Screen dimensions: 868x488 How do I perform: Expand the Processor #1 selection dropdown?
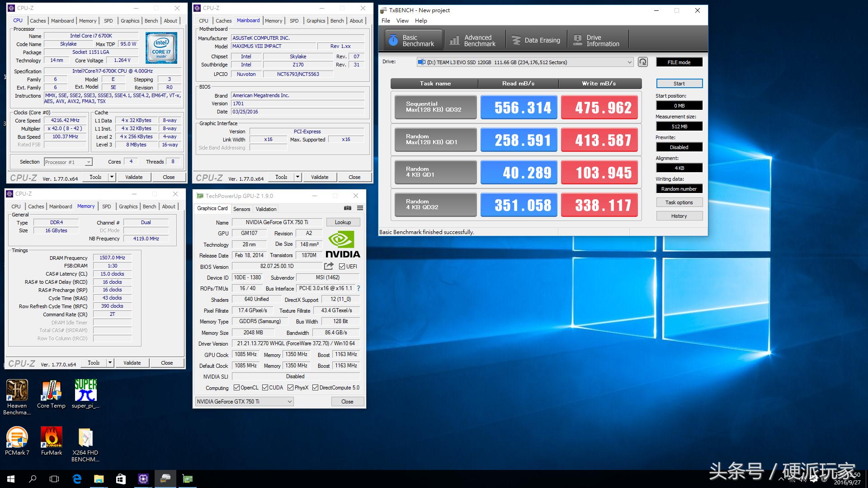point(89,162)
